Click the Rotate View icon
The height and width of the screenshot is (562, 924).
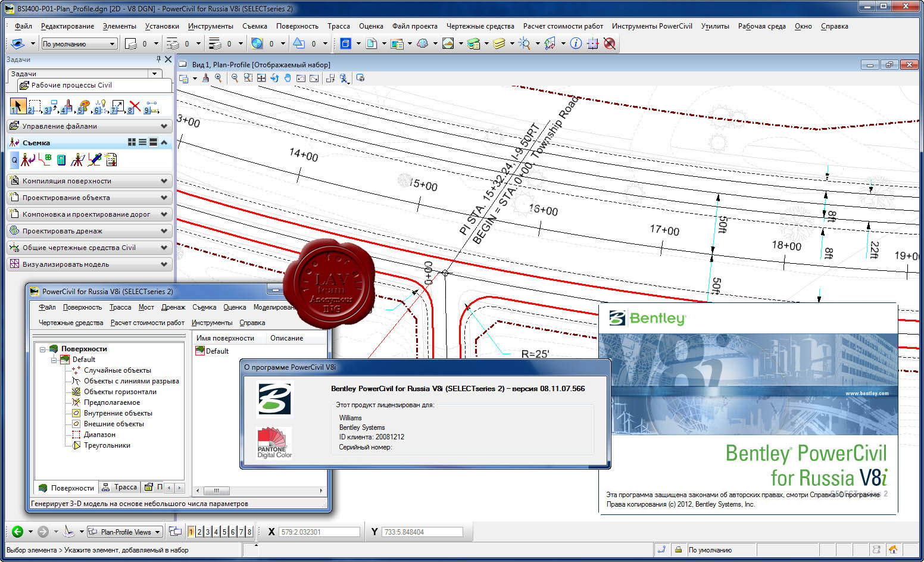[274, 78]
